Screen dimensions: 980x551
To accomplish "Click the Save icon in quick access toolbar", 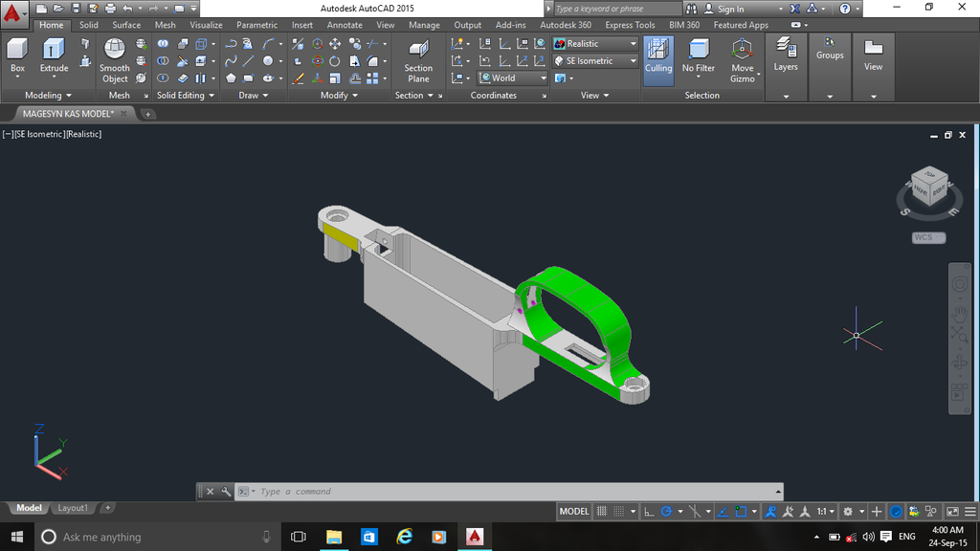I will click(76, 8).
